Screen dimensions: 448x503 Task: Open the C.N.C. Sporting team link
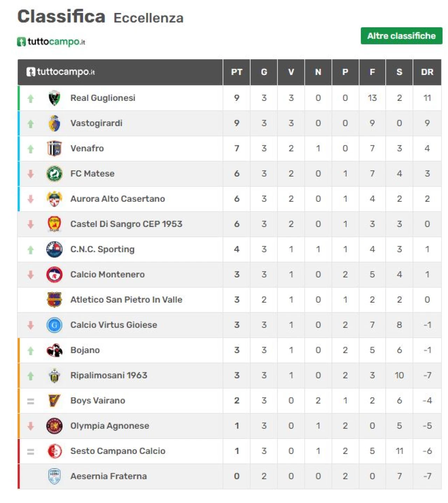click(102, 249)
